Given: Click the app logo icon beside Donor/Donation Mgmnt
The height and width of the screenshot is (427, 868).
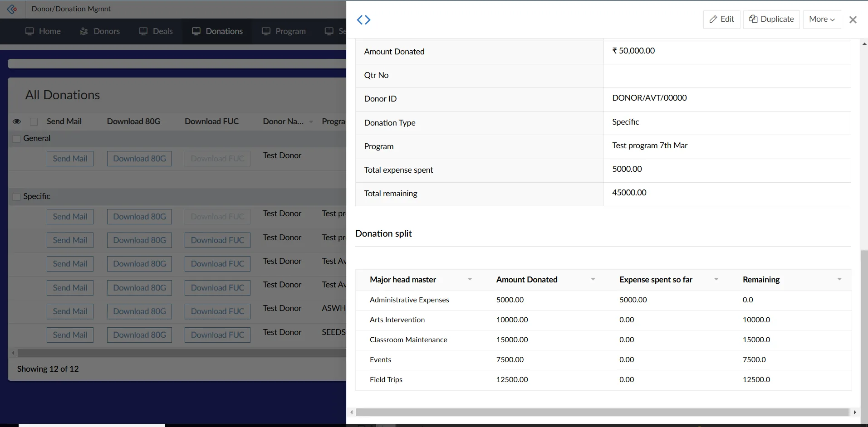Looking at the screenshot, I should pos(12,9).
